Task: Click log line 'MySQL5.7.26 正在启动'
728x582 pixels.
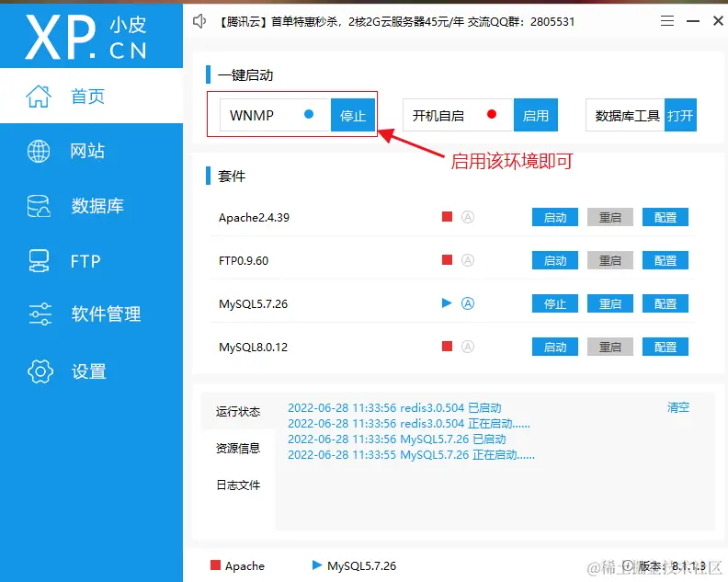Action: [412, 455]
